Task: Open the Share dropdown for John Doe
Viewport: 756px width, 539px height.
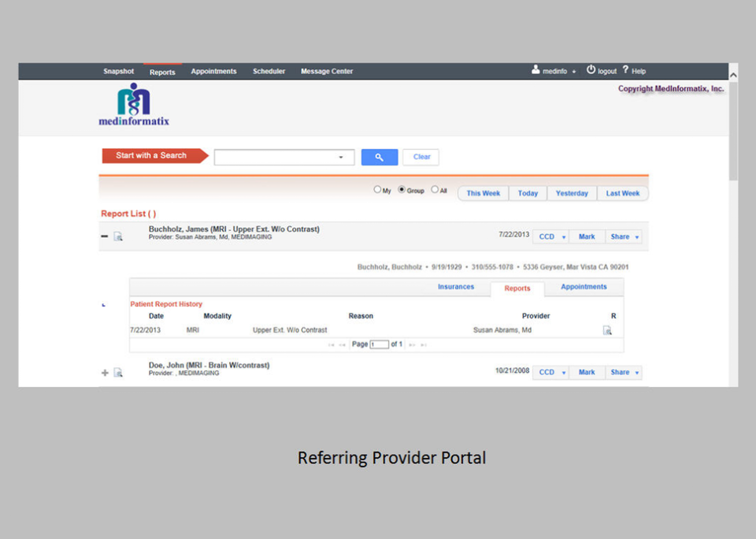Action: (x=624, y=372)
